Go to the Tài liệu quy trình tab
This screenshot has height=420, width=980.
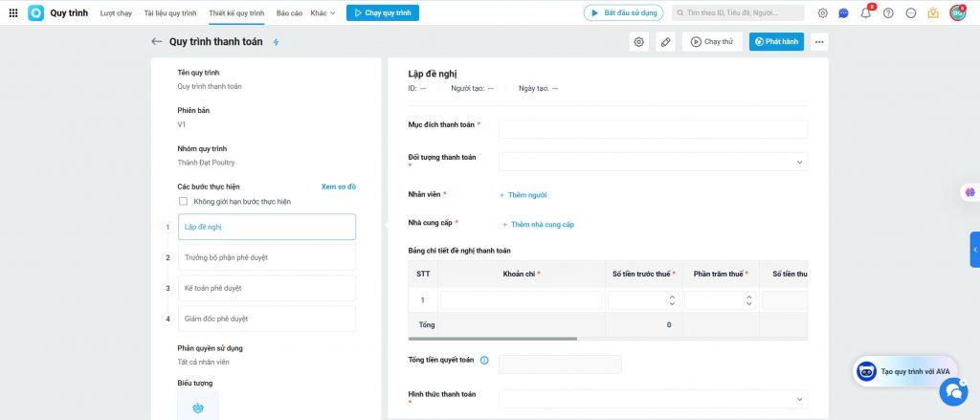pyautogui.click(x=170, y=13)
